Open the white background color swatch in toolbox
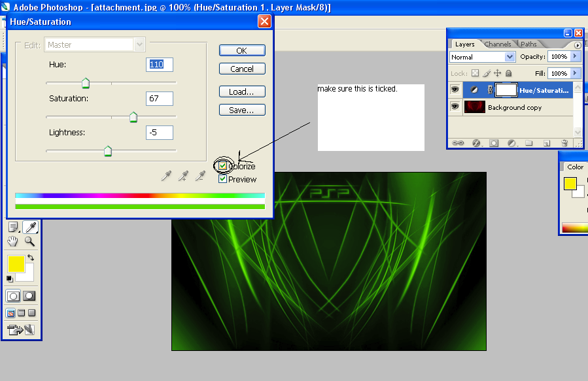 pos(29,277)
